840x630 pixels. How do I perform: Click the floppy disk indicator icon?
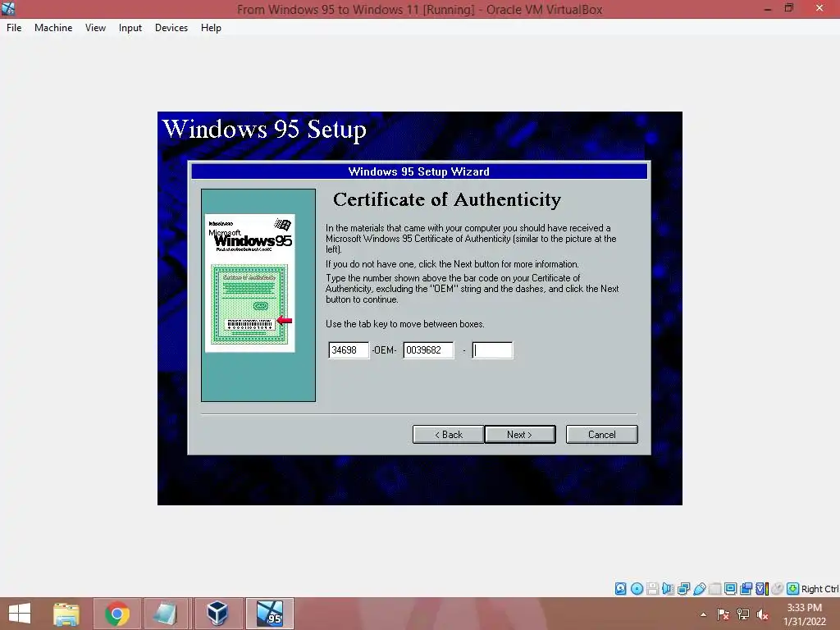point(652,589)
